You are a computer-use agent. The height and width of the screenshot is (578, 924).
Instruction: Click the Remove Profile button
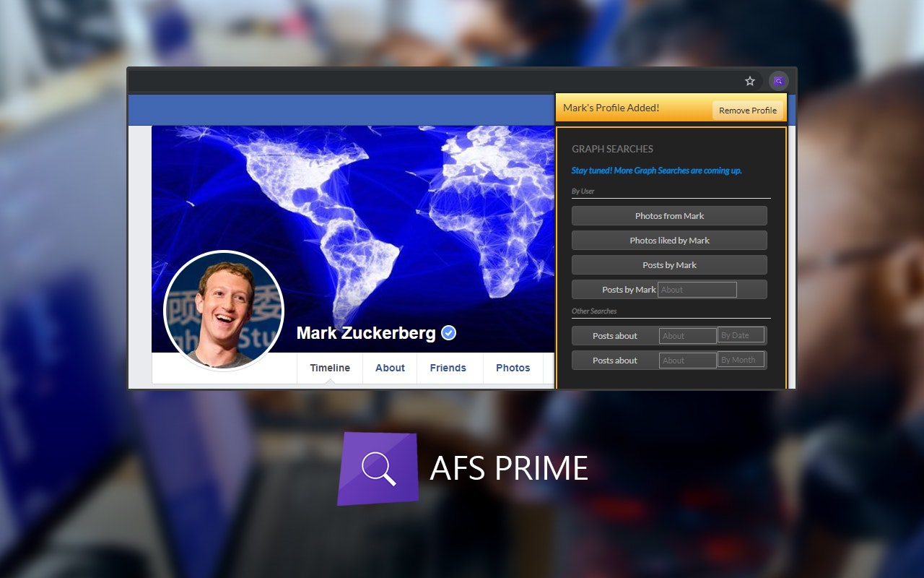[x=748, y=110]
